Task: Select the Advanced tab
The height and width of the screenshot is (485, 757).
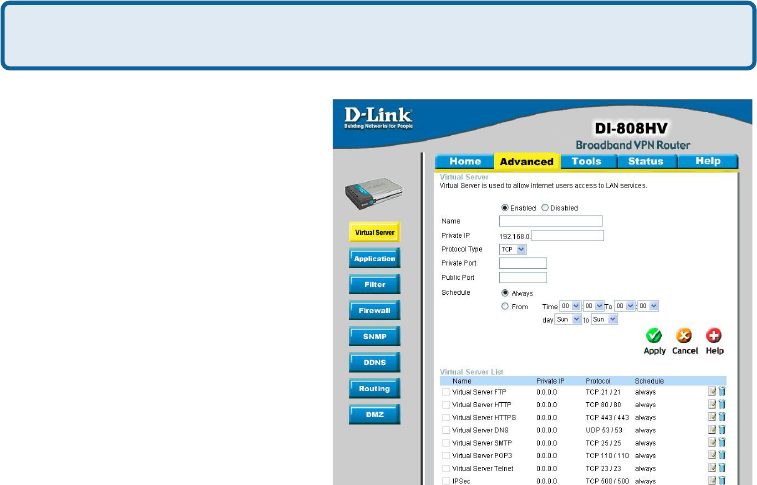Action: click(527, 162)
